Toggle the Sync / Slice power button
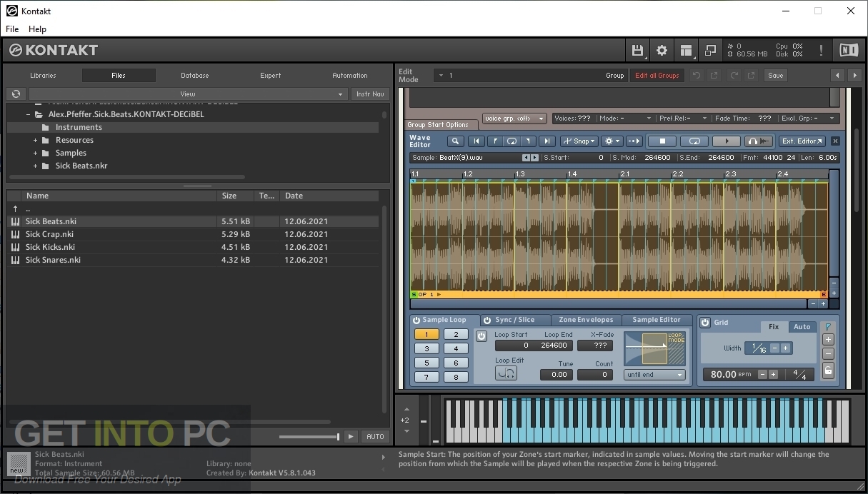868x494 pixels. tap(487, 320)
